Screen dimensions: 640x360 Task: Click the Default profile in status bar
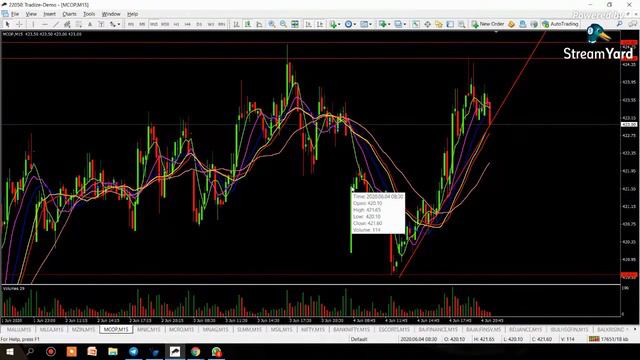(359, 339)
